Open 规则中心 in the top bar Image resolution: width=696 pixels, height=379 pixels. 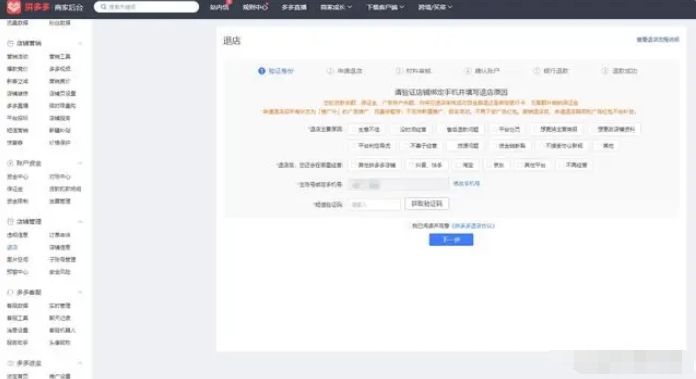pyautogui.click(x=255, y=7)
